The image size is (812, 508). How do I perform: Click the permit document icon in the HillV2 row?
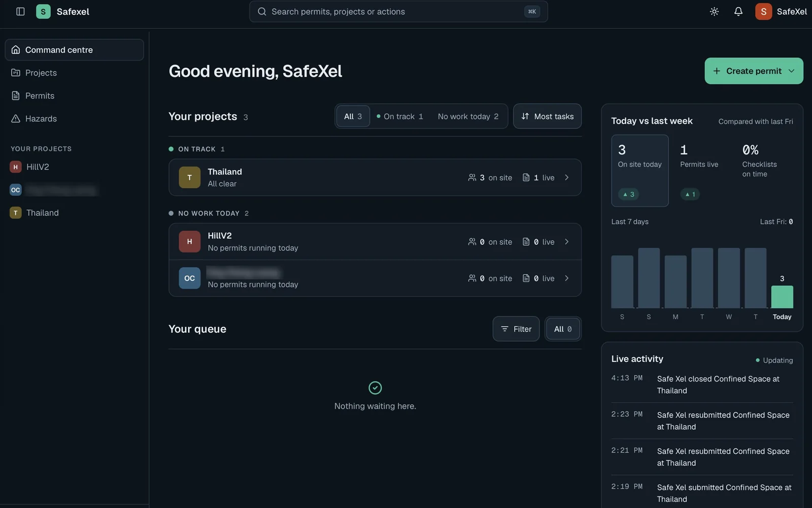526,242
